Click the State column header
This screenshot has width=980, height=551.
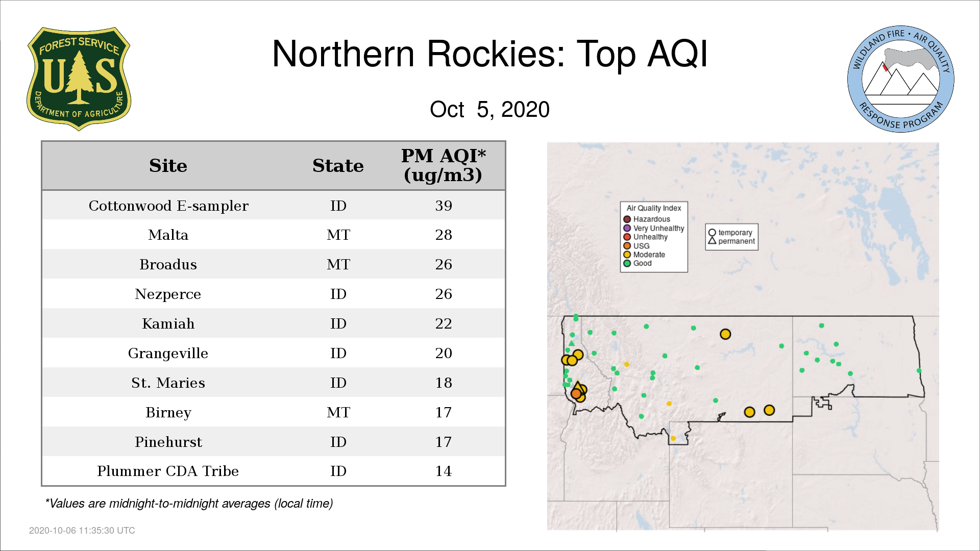click(x=338, y=166)
